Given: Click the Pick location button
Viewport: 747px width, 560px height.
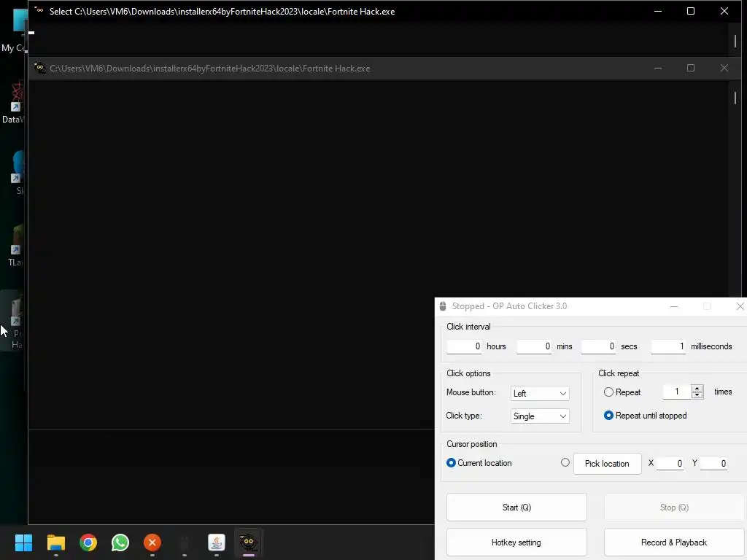Looking at the screenshot, I should pyautogui.click(x=607, y=463).
